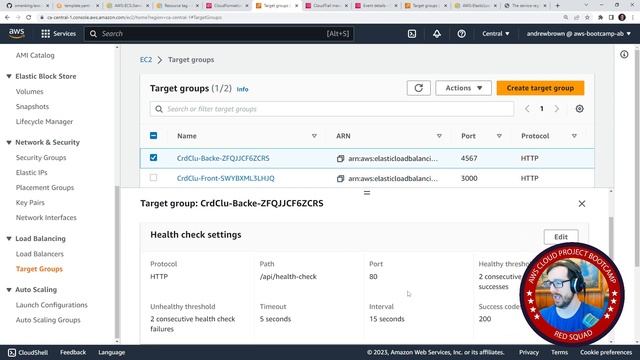Sort by the Name column arrow
The height and width of the screenshot is (360, 640).
pyautogui.click(x=314, y=136)
